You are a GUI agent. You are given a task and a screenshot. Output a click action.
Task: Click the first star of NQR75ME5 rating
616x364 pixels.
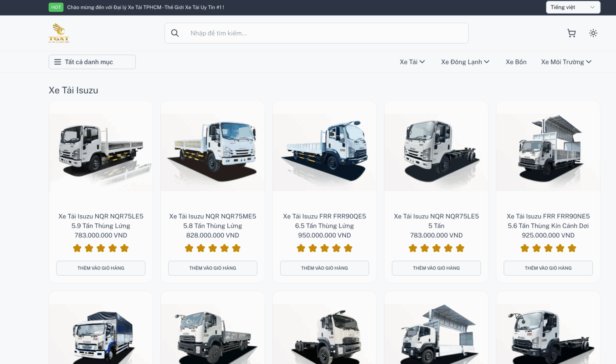tap(189, 248)
